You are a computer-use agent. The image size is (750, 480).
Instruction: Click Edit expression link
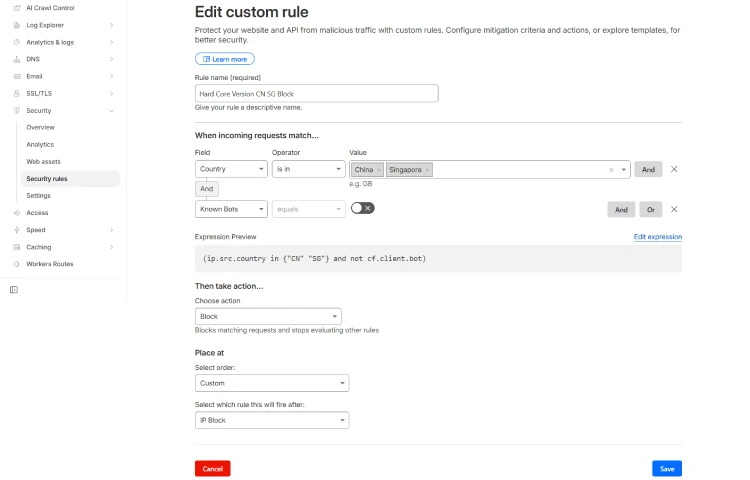(658, 237)
